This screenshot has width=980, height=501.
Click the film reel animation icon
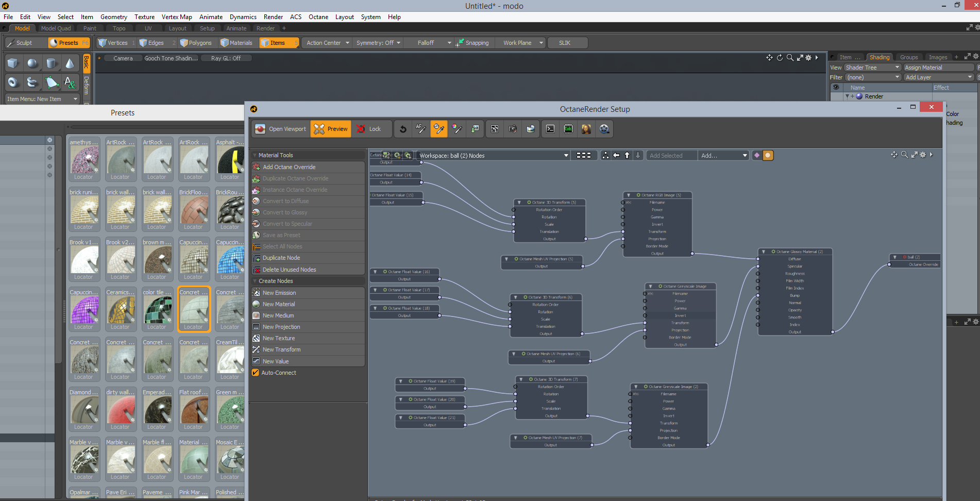(x=604, y=129)
